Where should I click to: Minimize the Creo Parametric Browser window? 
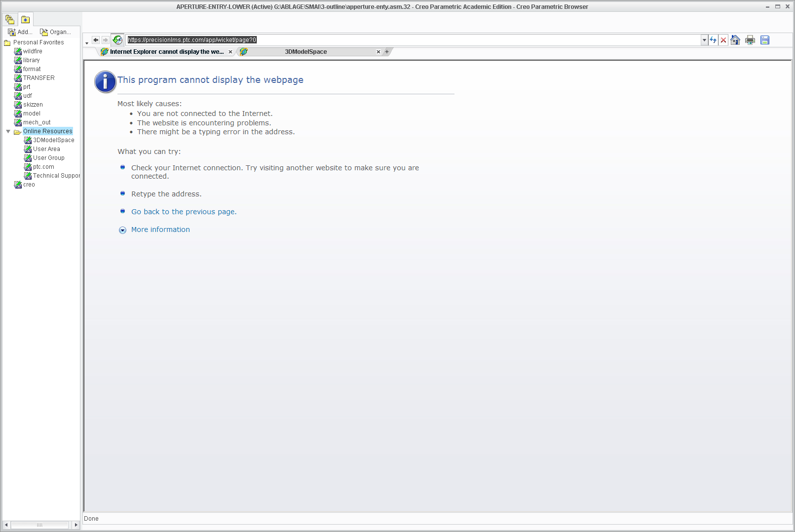click(767, 7)
